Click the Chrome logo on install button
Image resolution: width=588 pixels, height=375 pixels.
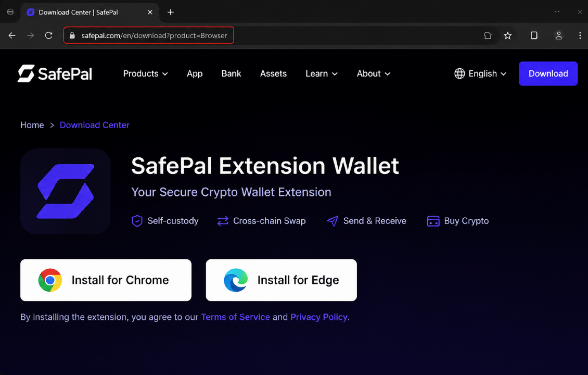pyautogui.click(x=50, y=280)
